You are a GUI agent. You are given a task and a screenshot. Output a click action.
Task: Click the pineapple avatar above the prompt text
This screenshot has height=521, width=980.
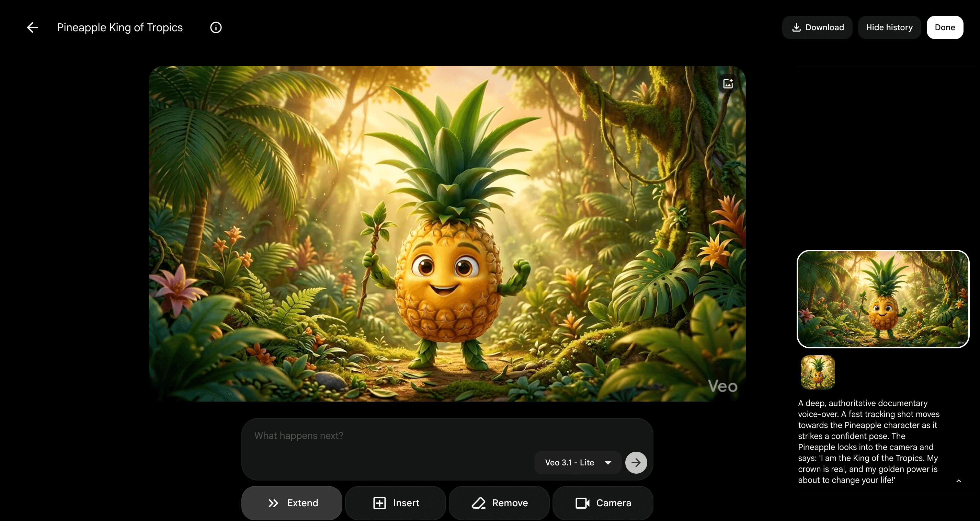pos(818,373)
